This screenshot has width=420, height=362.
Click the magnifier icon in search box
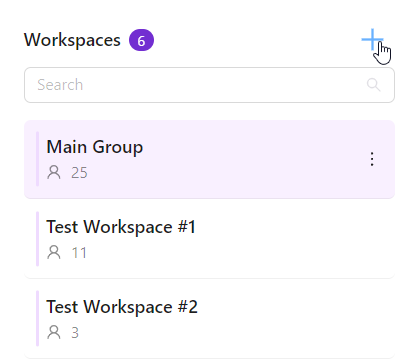[374, 85]
